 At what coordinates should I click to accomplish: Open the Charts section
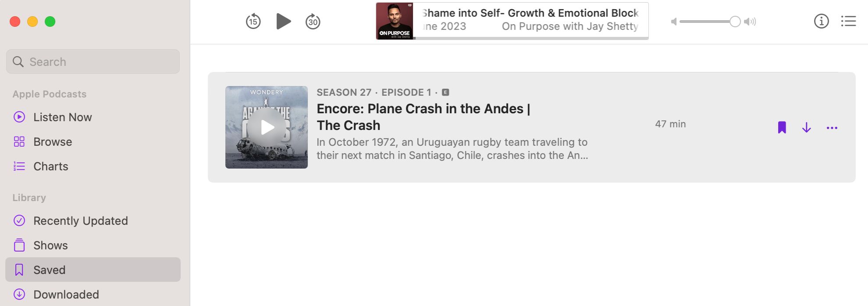point(50,166)
